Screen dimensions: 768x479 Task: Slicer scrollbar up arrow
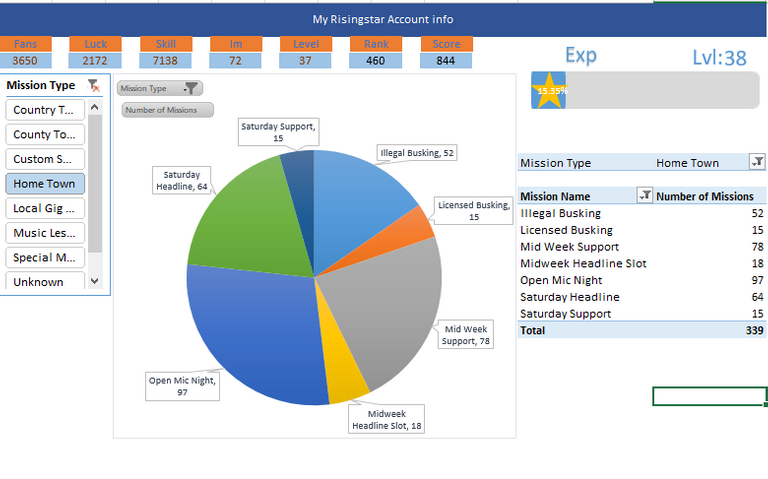pos(95,107)
